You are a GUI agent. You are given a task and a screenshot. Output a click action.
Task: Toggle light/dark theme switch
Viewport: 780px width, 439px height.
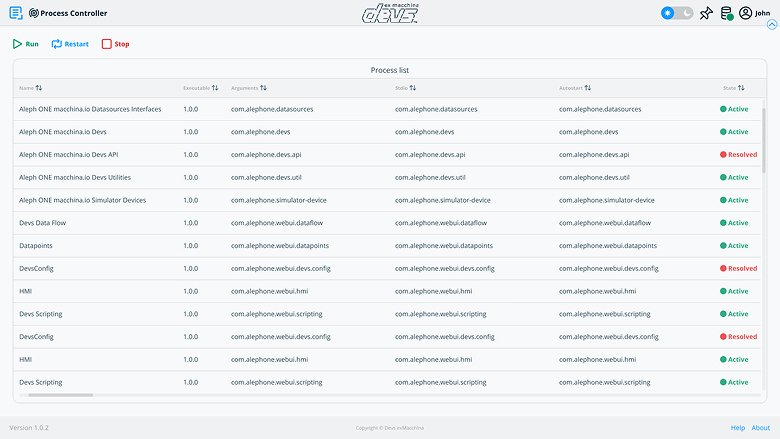coord(677,13)
